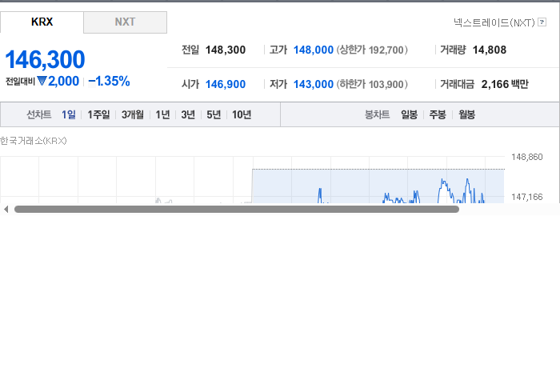Select the 1년 line chart period

[x=162, y=114]
